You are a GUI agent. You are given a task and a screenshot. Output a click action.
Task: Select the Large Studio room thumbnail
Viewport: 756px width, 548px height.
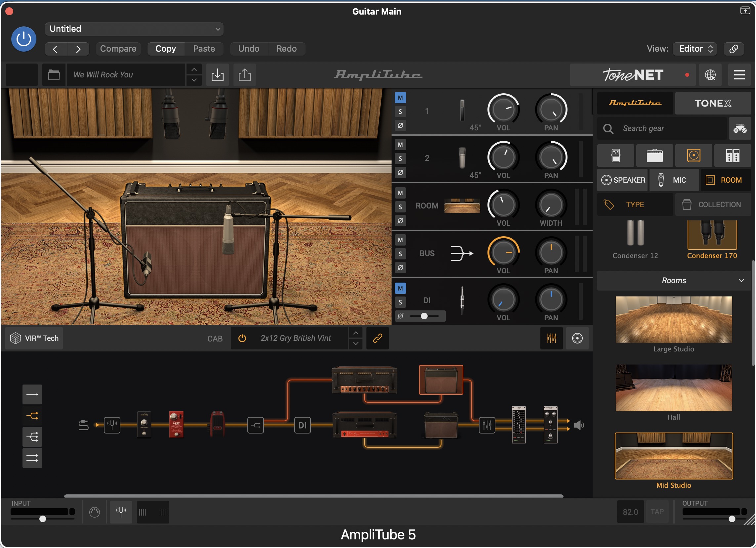tap(674, 320)
